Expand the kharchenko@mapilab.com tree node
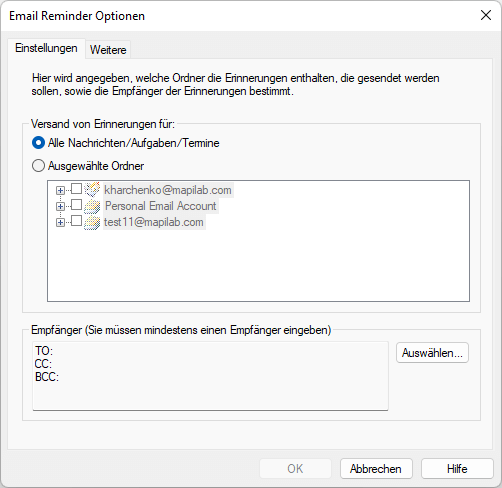This screenshot has height=488, width=502. click(60, 190)
